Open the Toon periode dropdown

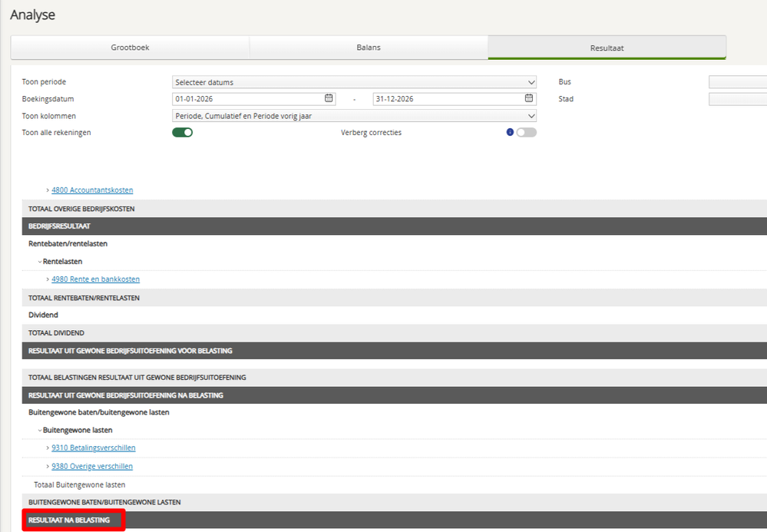tap(354, 82)
